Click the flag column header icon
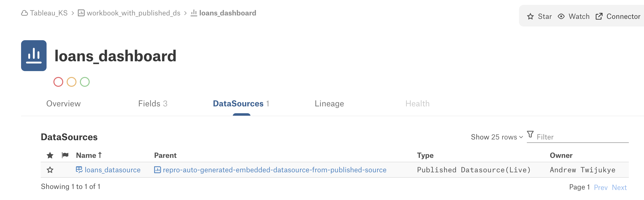644x200 pixels. point(65,155)
